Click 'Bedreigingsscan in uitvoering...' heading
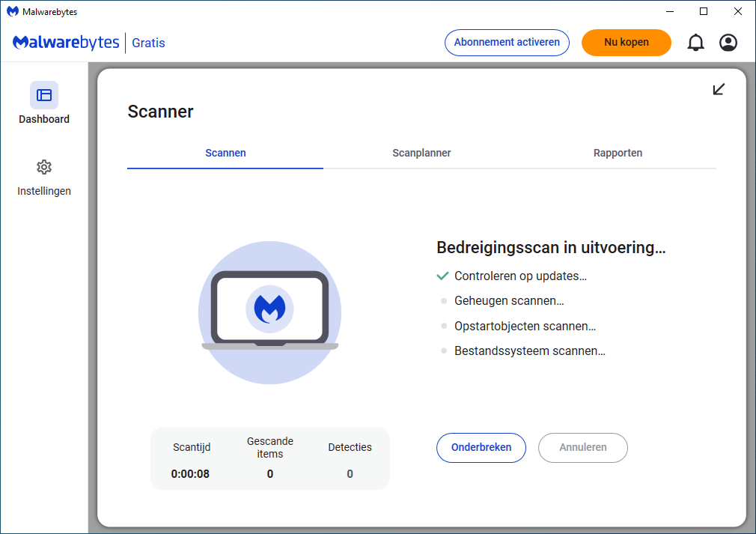756x534 pixels. tap(551, 247)
